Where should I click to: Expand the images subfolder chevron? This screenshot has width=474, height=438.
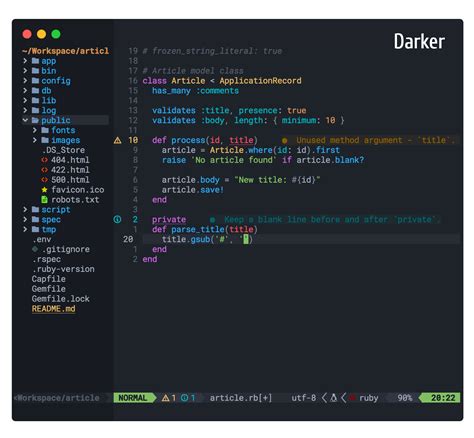point(35,140)
